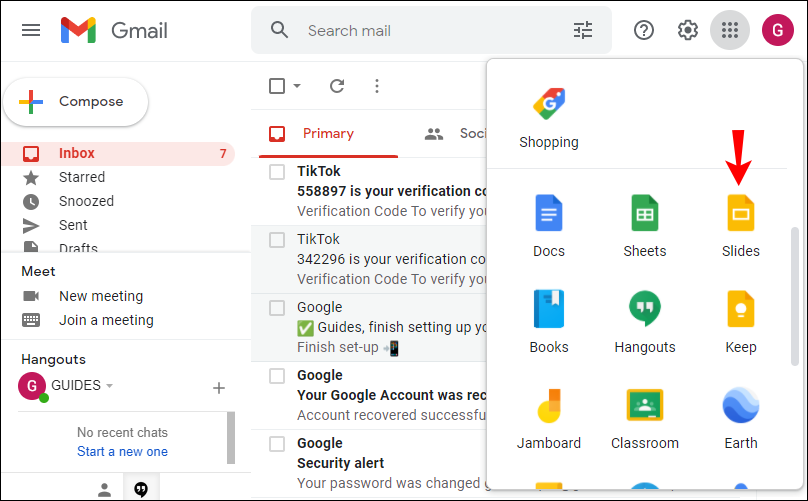The height and width of the screenshot is (501, 808).
Task: Open Gmail settings gear
Action: click(x=688, y=30)
